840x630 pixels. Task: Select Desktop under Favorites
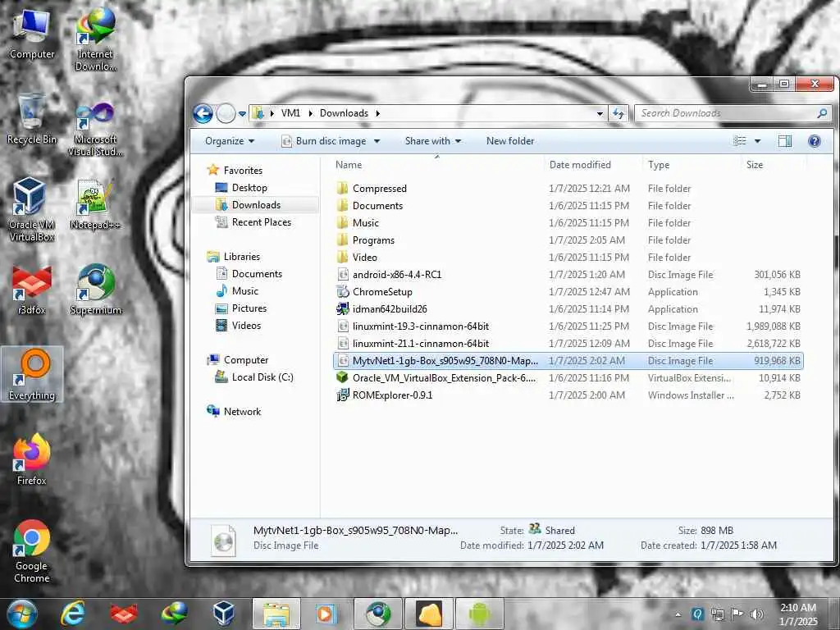tap(249, 188)
